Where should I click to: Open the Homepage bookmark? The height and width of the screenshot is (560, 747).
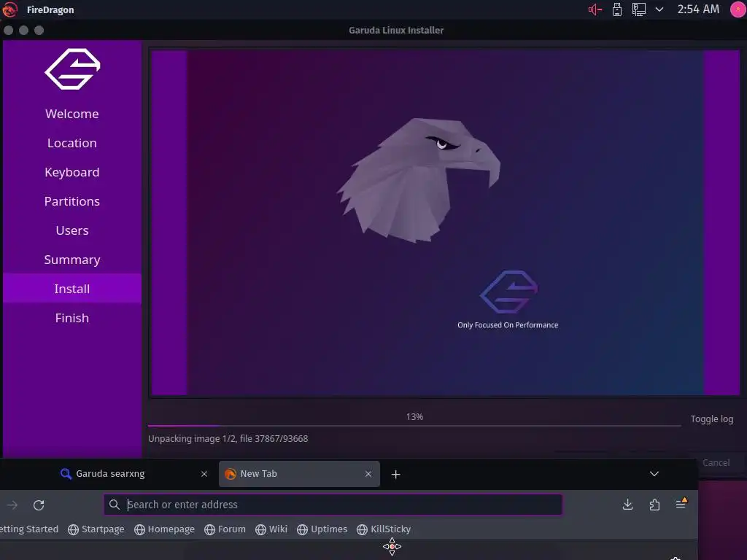click(164, 529)
